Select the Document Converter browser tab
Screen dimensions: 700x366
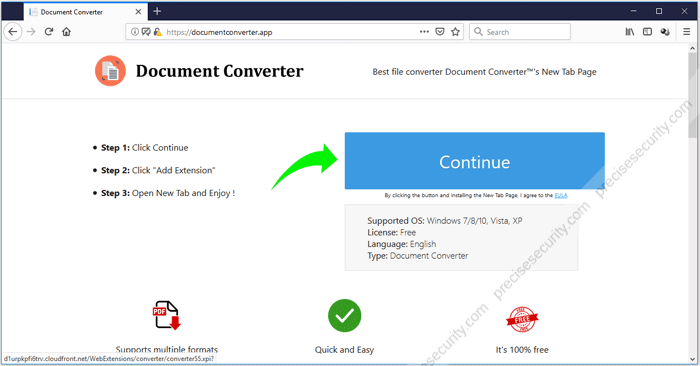click(x=86, y=12)
